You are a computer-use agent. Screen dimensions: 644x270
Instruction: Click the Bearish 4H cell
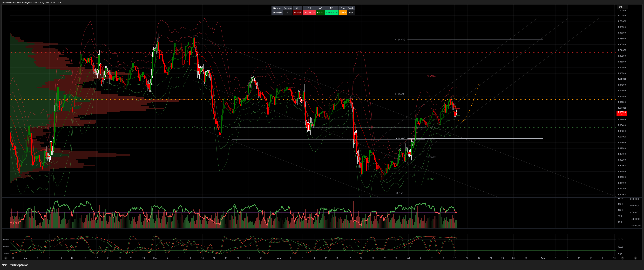(297, 13)
